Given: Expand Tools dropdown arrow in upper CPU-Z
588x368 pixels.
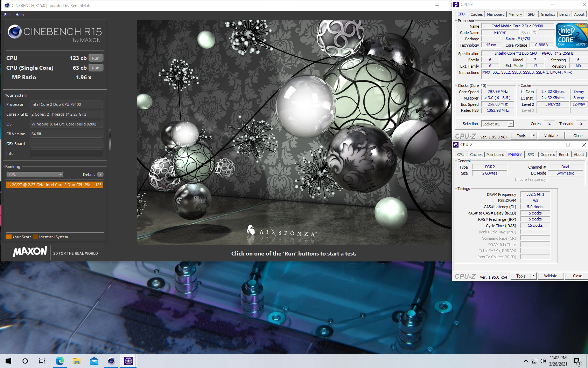Looking at the screenshot, I should [x=534, y=136].
